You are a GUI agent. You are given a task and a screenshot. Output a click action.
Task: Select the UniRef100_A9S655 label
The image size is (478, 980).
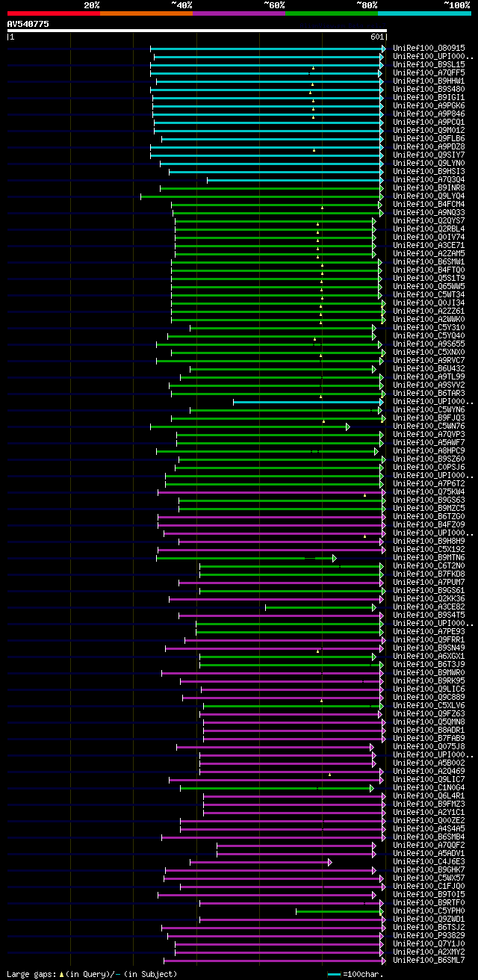tap(429, 344)
